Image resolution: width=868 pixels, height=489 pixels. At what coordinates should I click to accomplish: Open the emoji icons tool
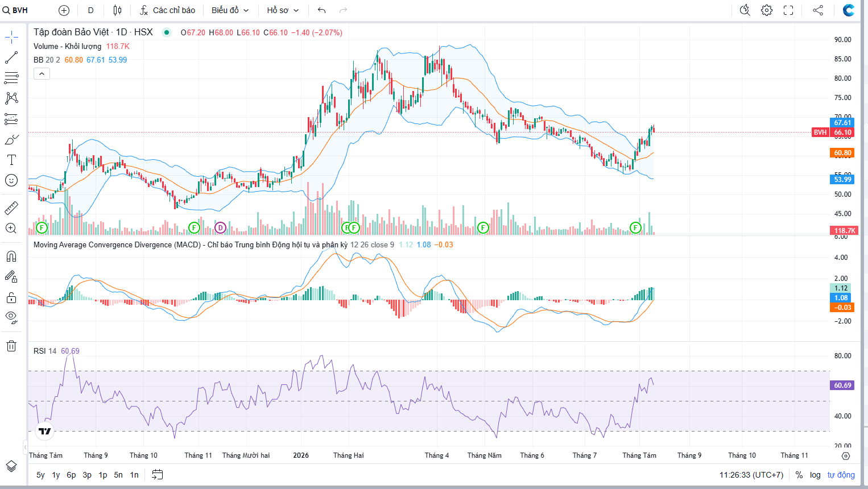(11, 180)
